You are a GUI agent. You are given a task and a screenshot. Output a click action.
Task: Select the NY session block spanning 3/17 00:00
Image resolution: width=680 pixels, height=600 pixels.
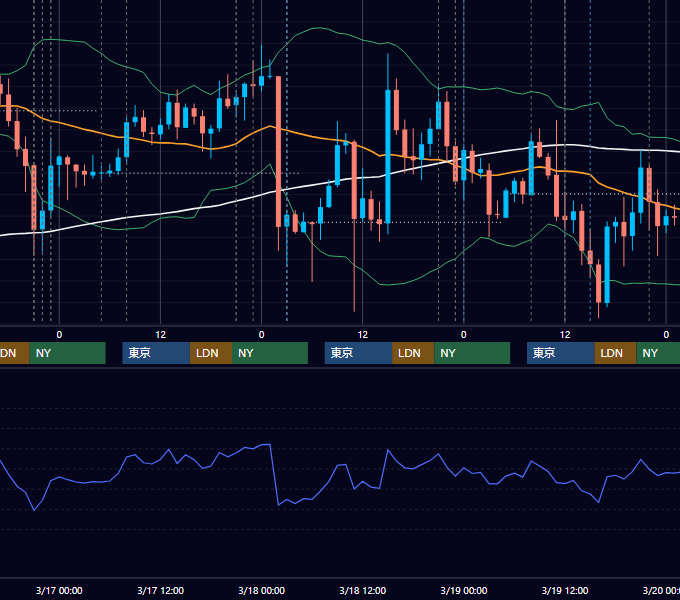68,353
